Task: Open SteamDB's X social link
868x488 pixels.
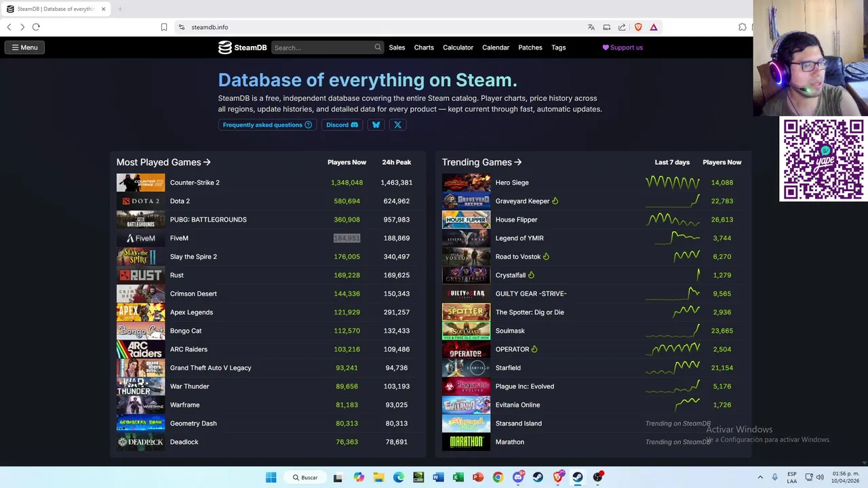Action: click(x=398, y=125)
